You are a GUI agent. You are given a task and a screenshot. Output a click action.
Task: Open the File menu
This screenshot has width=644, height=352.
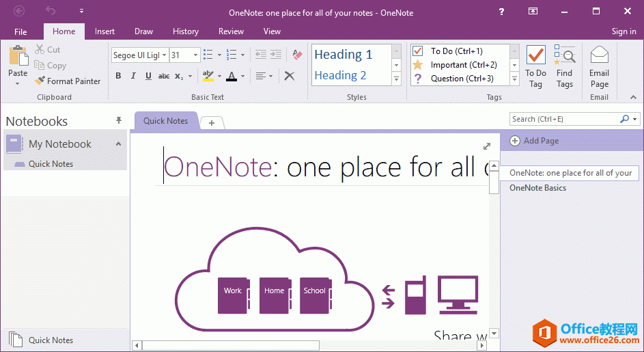(x=20, y=31)
